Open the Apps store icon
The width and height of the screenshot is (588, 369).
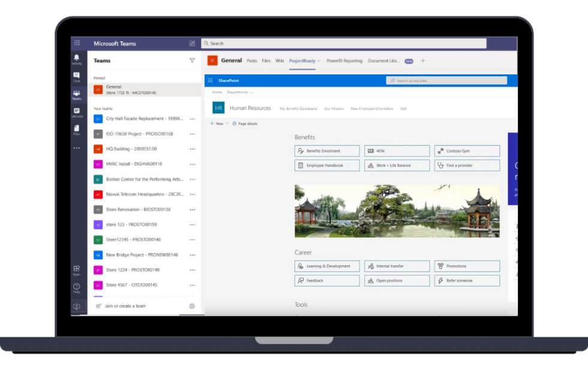coord(77,271)
